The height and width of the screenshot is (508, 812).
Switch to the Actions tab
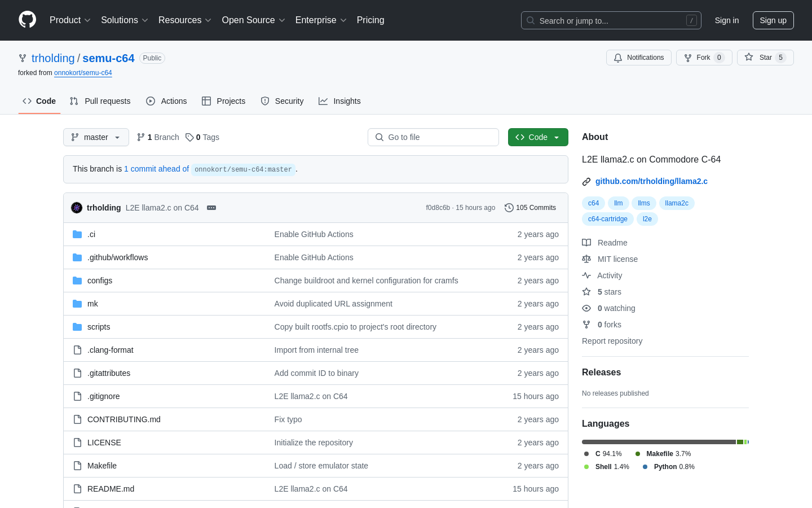coord(166,101)
